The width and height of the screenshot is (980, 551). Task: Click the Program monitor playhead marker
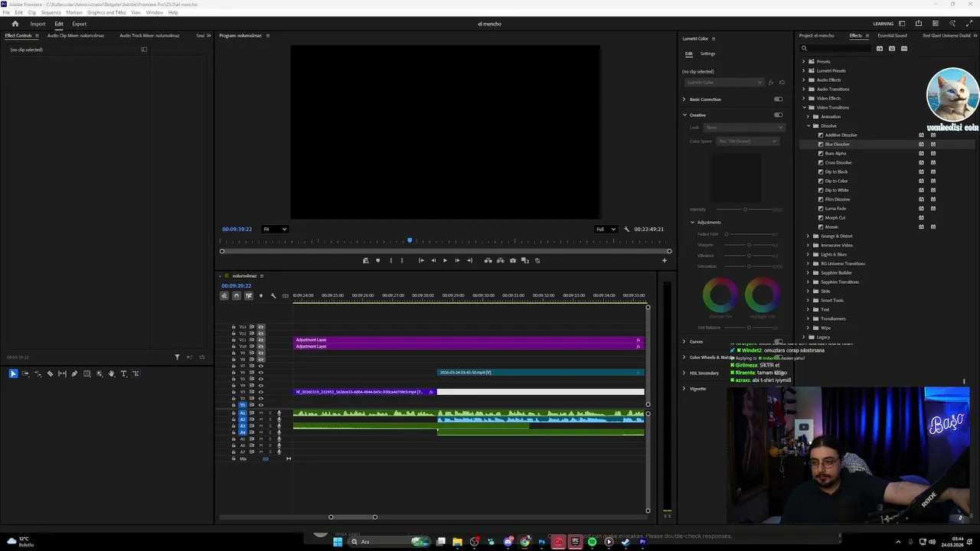click(410, 240)
